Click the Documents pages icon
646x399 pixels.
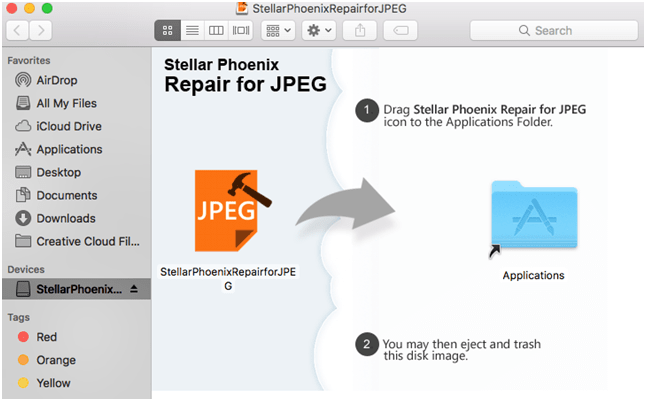click(23, 195)
